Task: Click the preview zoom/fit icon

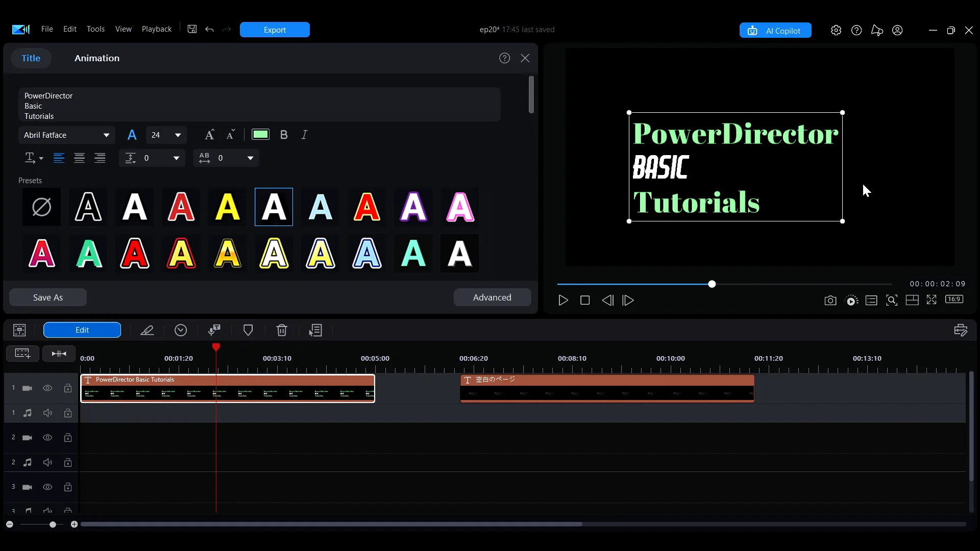Action: 892,300
